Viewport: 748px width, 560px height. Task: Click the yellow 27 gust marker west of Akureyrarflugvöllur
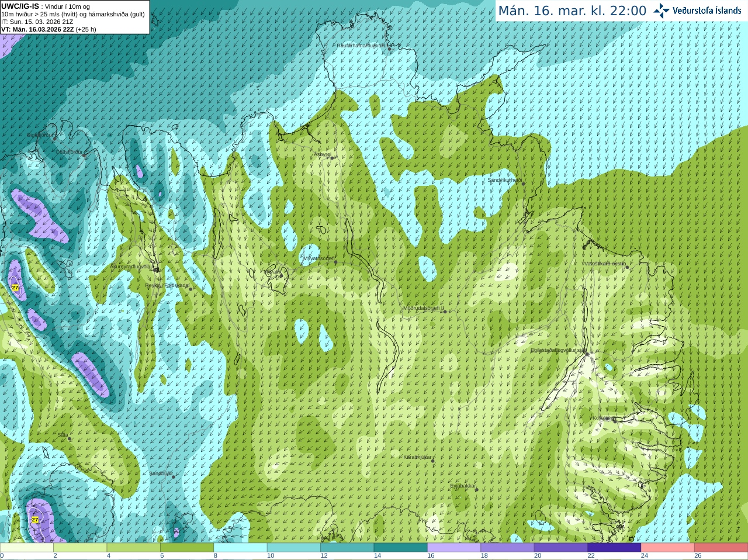tap(15, 288)
